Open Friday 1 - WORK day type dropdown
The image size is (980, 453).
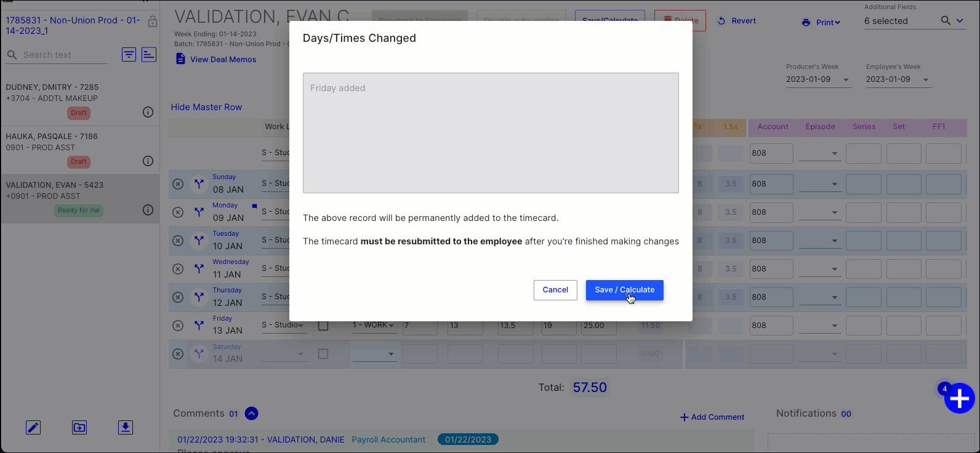pos(374,325)
